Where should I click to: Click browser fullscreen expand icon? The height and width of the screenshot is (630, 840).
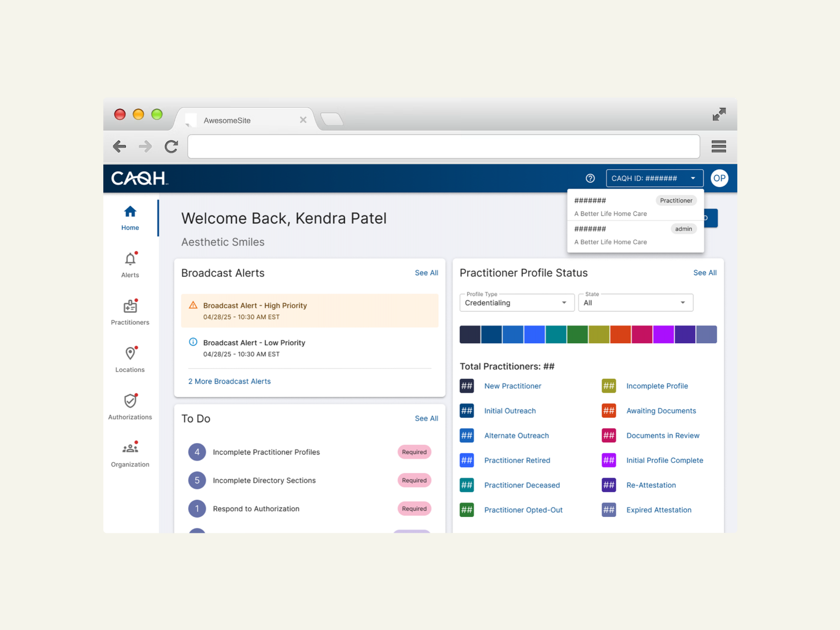pos(719,114)
